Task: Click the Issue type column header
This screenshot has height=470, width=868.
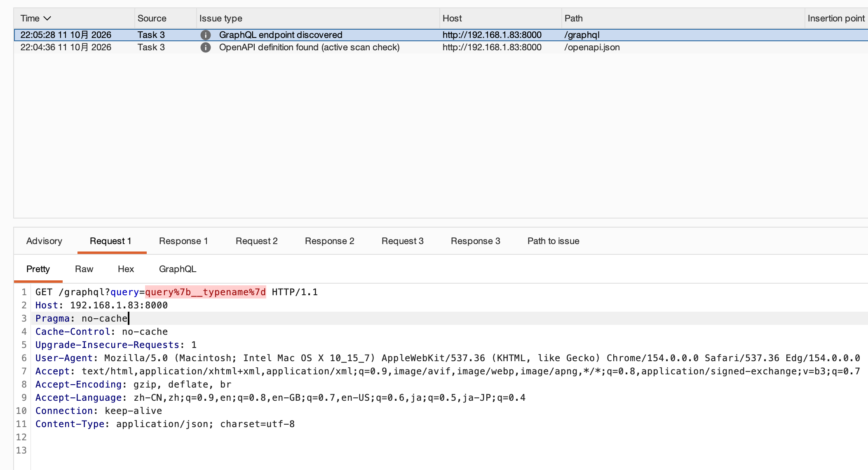Action: [318, 19]
